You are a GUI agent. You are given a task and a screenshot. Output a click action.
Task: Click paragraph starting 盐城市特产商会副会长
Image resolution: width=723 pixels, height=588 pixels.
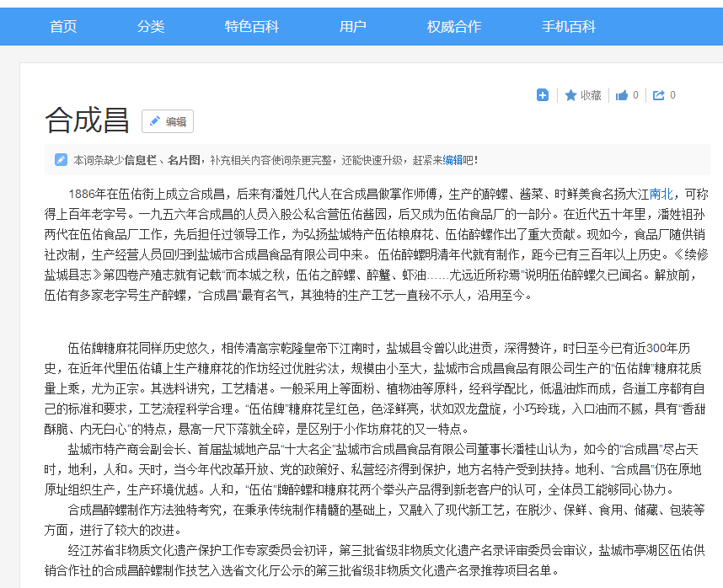(x=372, y=469)
